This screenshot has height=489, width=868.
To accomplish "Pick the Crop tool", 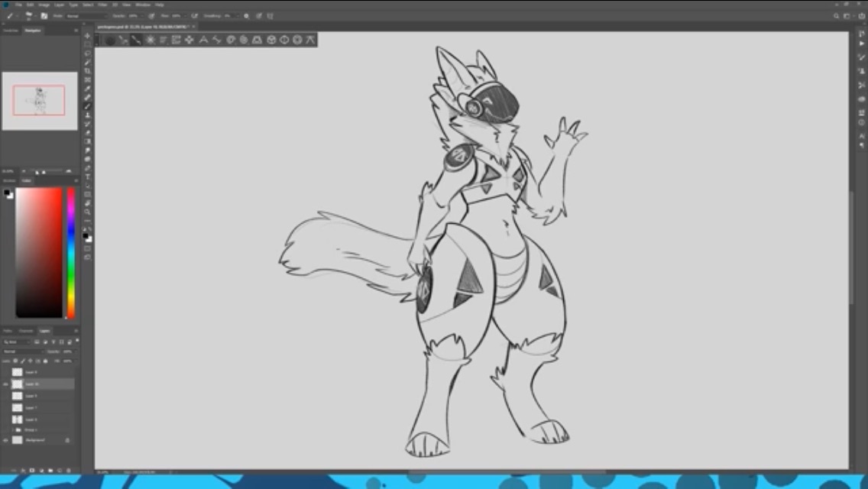I will [x=88, y=71].
